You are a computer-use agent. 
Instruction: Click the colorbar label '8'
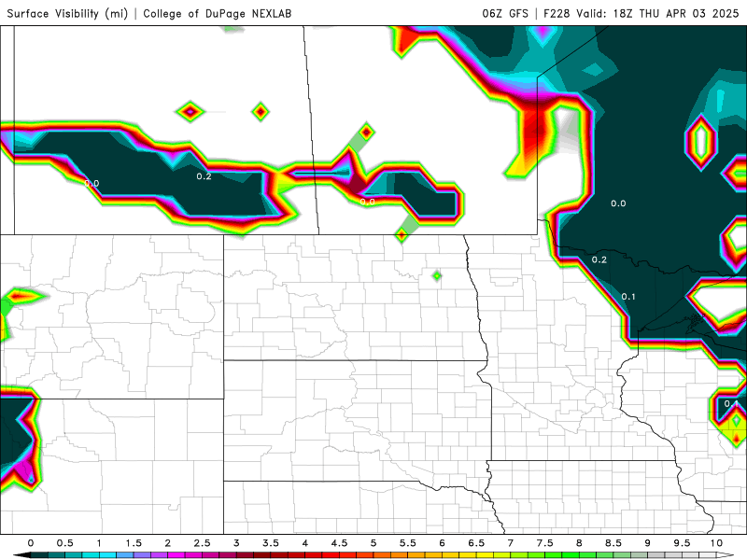pyautogui.click(x=579, y=543)
